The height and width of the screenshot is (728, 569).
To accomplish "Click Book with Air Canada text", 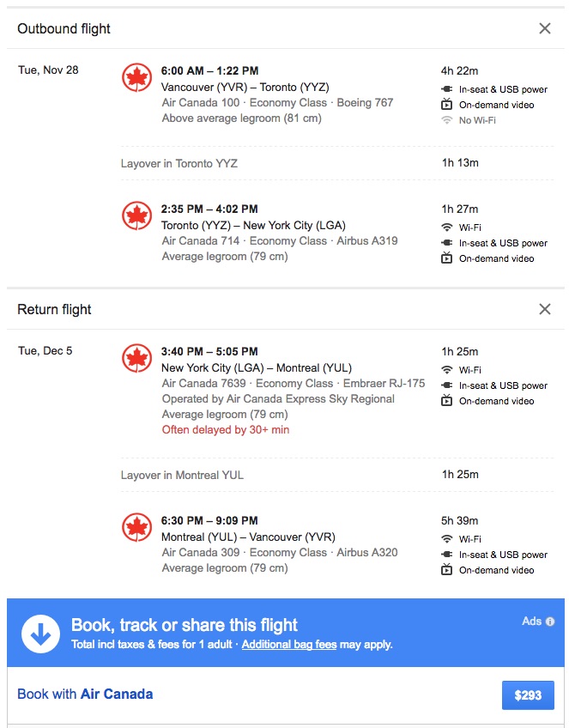I will tap(85, 694).
